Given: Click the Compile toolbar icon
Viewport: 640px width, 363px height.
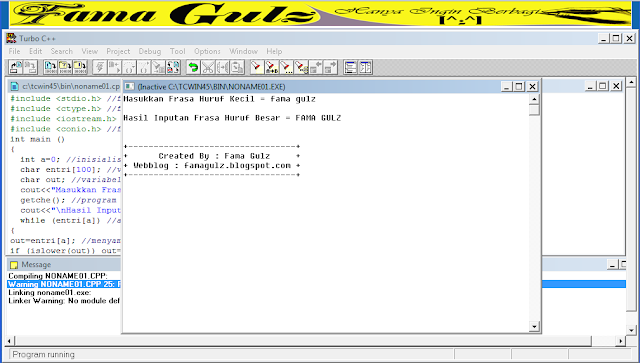Looking at the screenshot, I should coord(51,67).
